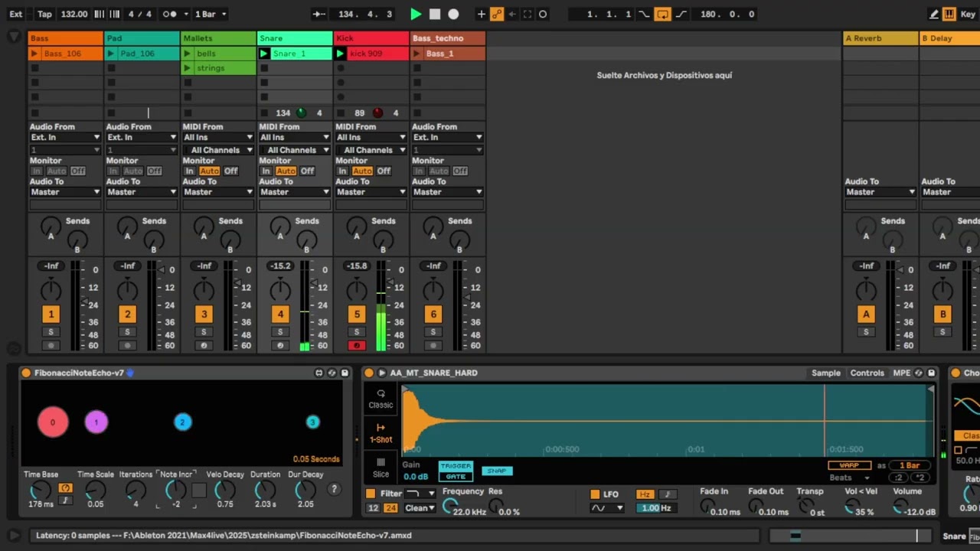The width and height of the screenshot is (980, 551).
Task: Toggle the metronome icon
Action: pyautogui.click(x=170, y=14)
